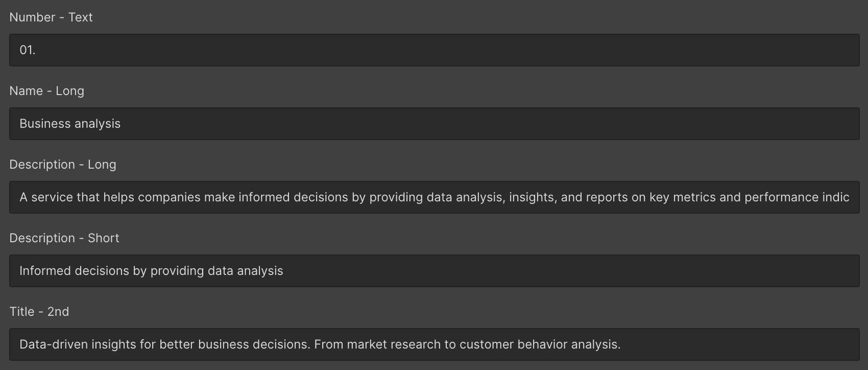Click the "Description - Long" field label
The width and height of the screenshot is (868, 370).
63,165
